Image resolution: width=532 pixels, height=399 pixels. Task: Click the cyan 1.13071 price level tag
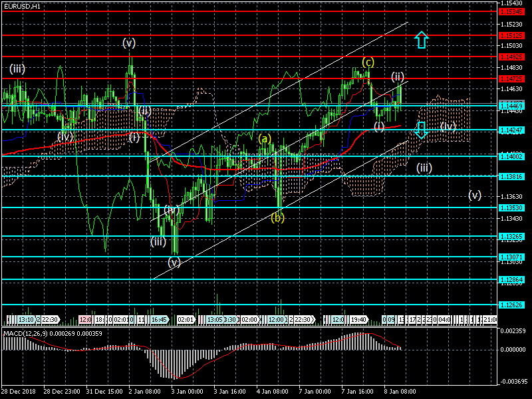(x=511, y=257)
